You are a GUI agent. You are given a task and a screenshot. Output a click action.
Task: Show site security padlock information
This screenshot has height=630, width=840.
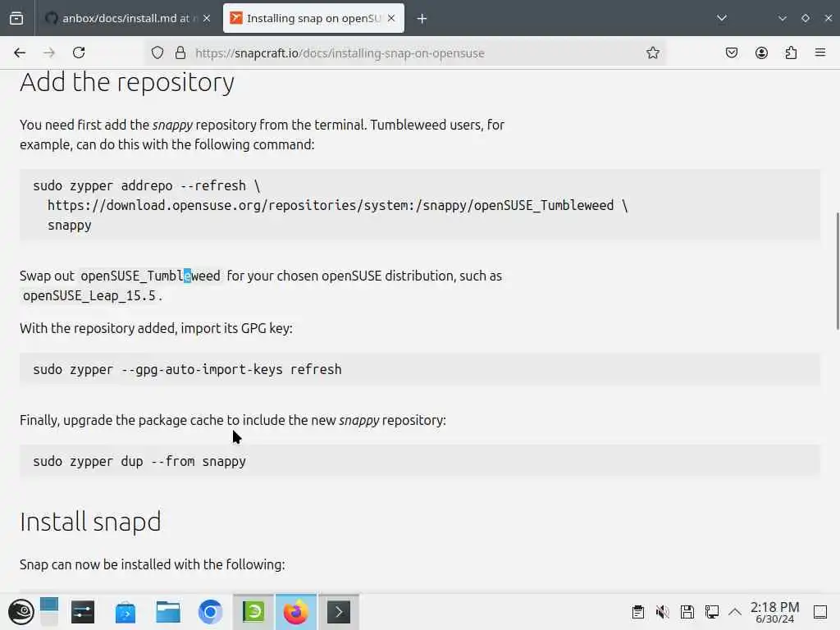(180, 52)
